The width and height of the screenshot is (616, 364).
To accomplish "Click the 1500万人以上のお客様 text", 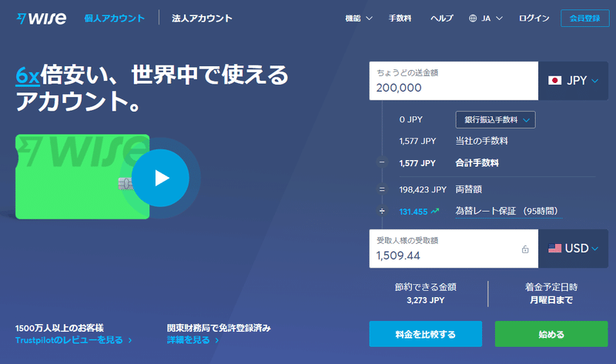I will 59,328.
